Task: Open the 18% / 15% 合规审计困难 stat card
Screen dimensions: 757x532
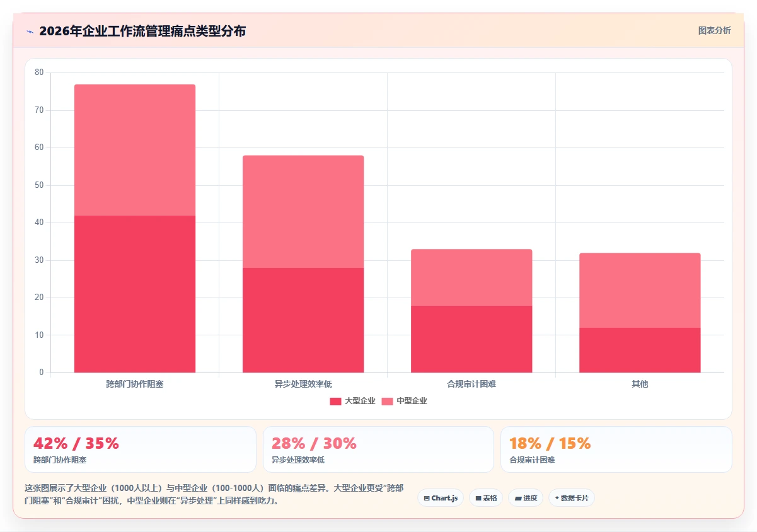Action: point(616,449)
